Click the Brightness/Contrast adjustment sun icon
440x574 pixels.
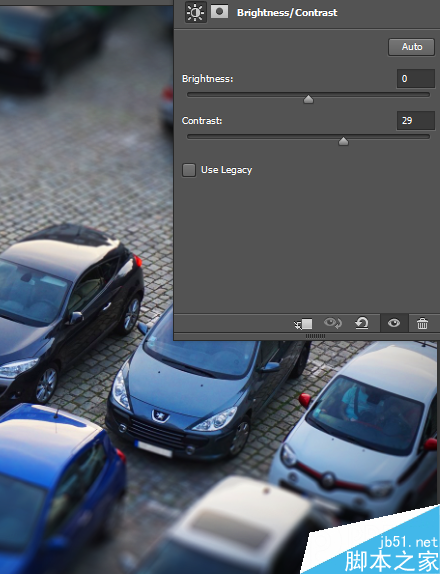coord(195,12)
